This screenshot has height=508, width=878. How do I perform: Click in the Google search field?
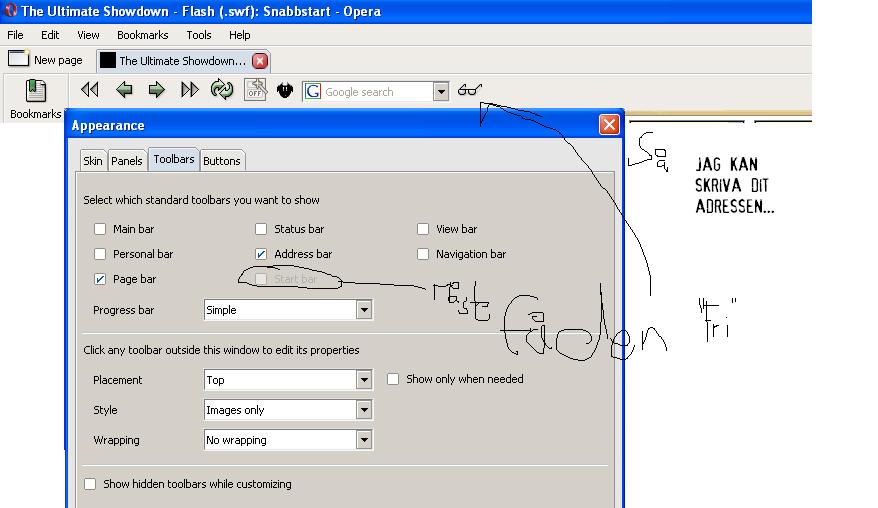coord(378,92)
